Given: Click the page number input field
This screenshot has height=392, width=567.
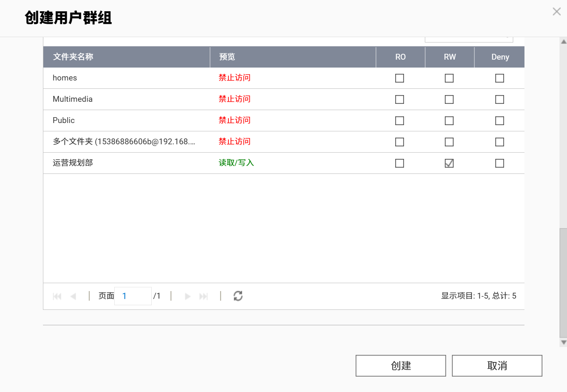Looking at the screenshot, I should pos(133,296).
